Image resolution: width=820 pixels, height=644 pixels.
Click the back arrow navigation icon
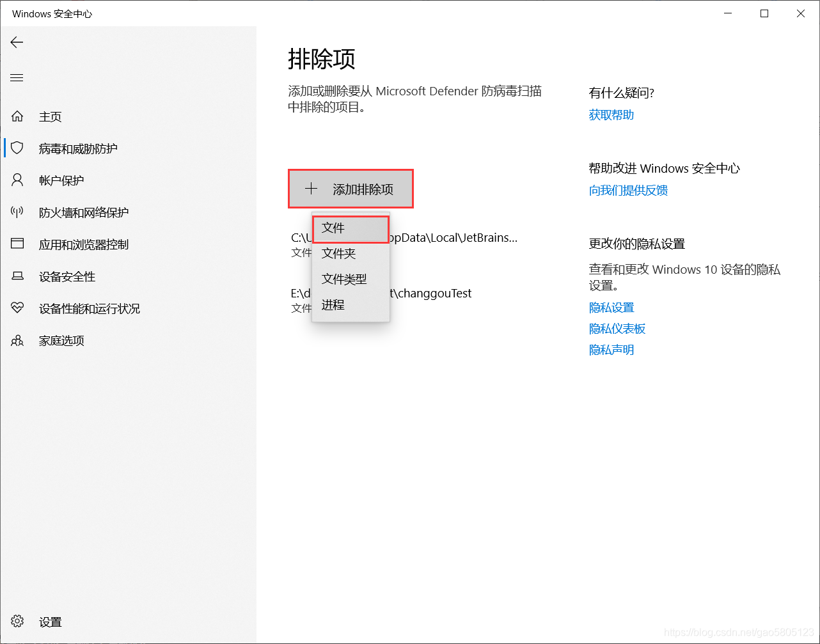[16, 42]
